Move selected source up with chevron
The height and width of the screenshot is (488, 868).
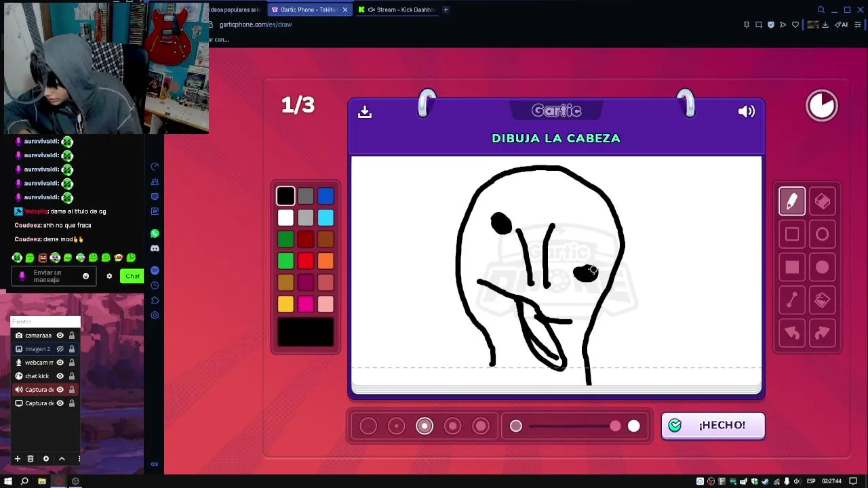[x=62, y=459]
